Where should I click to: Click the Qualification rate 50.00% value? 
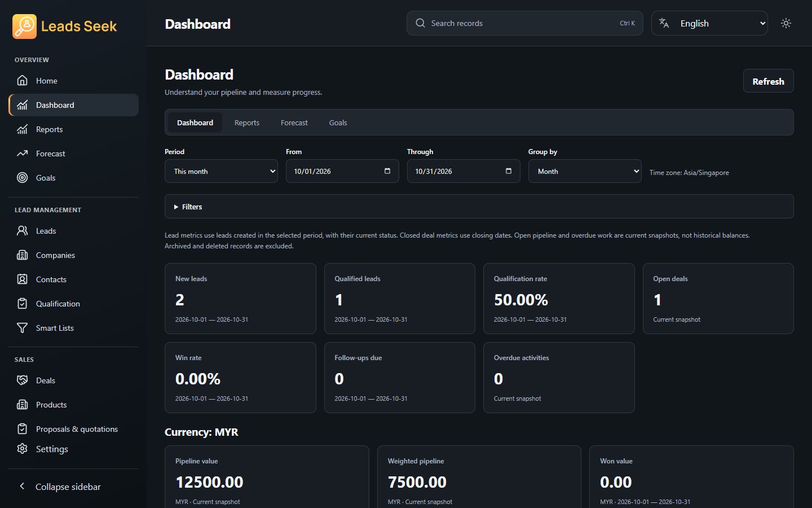click(x=521, y=300)
